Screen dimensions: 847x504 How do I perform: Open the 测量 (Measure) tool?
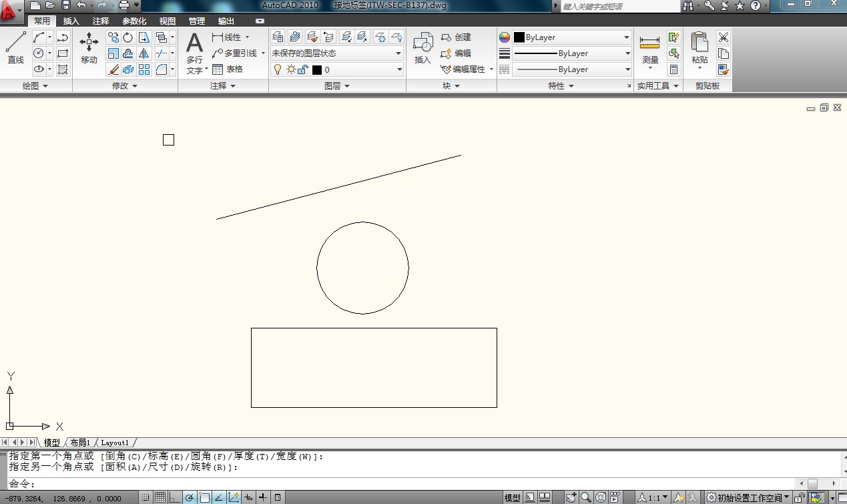(x=649, y=47)
